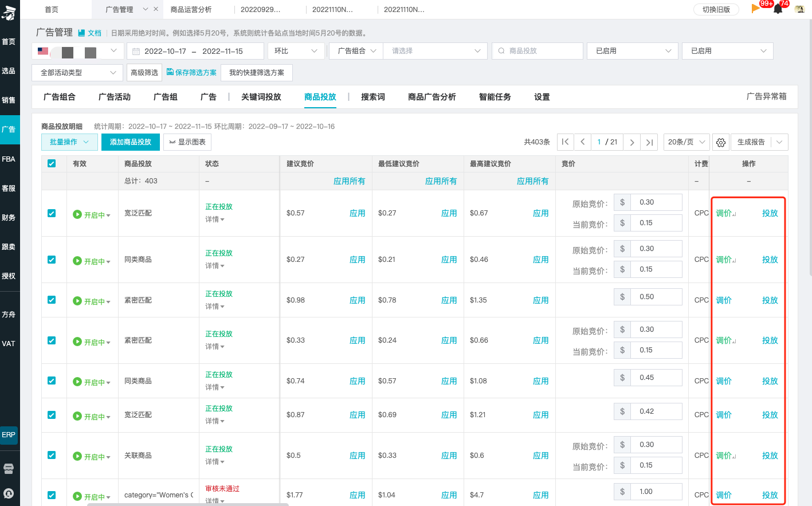Screen dimensions: 812x506
Task: Apply all under 最高建议竞价 column
Action: point(532,181)
